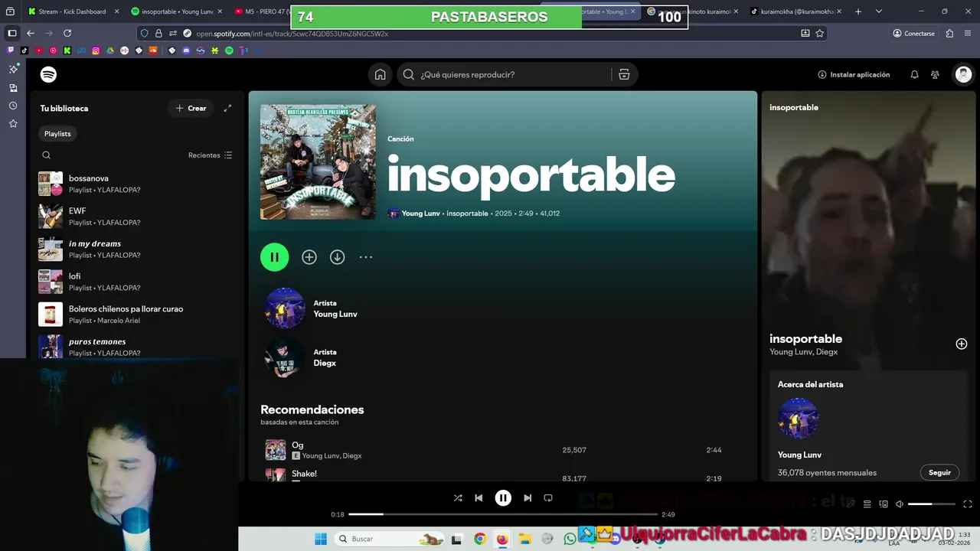Pause with the large green button
Viewport: 980px width, 551px height.
click(275, 257)
